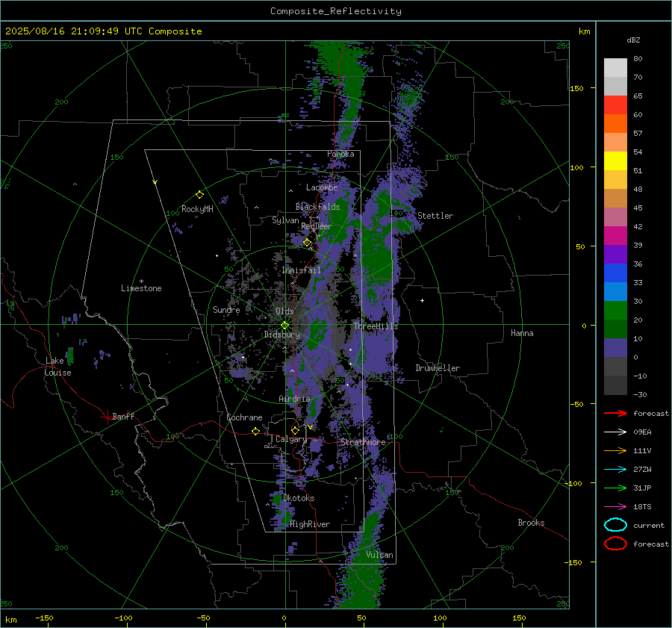The image size is (672, 628).
Task: Click the yellow diamond marker near Cochrane
Action: (256, 432)
